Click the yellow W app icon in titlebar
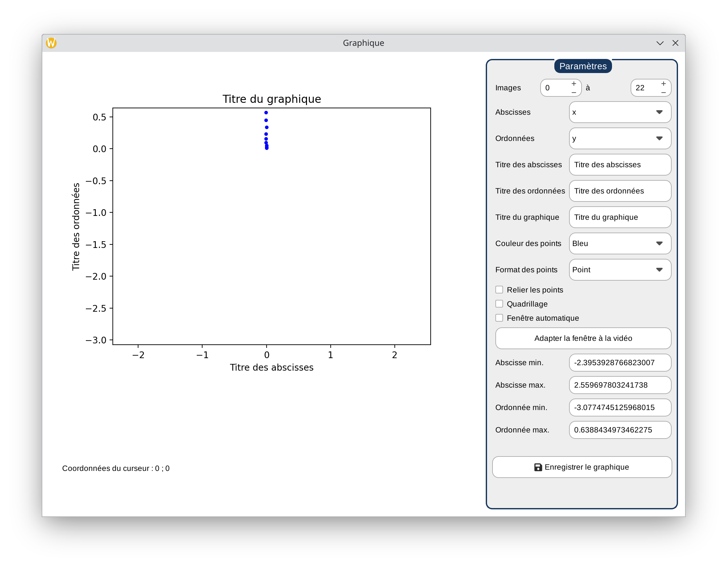 [51, 43]
